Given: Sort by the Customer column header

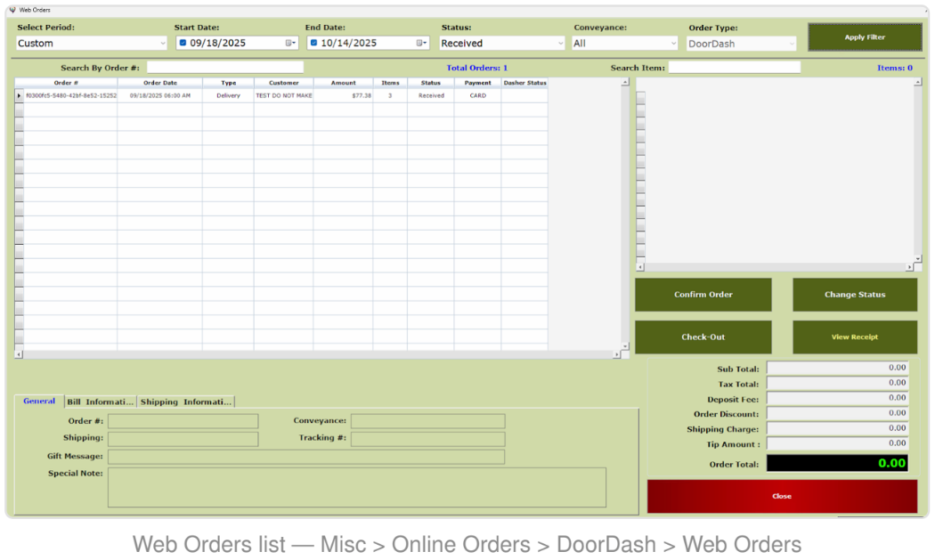Looking at the screenshot, I should coord(284,83).
